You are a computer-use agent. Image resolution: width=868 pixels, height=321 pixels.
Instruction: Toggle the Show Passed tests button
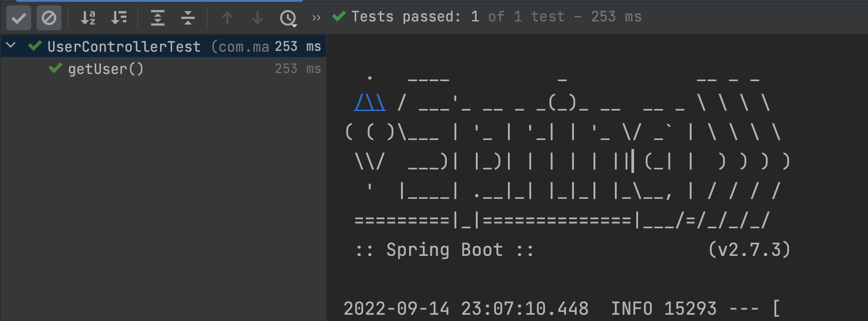19,18
